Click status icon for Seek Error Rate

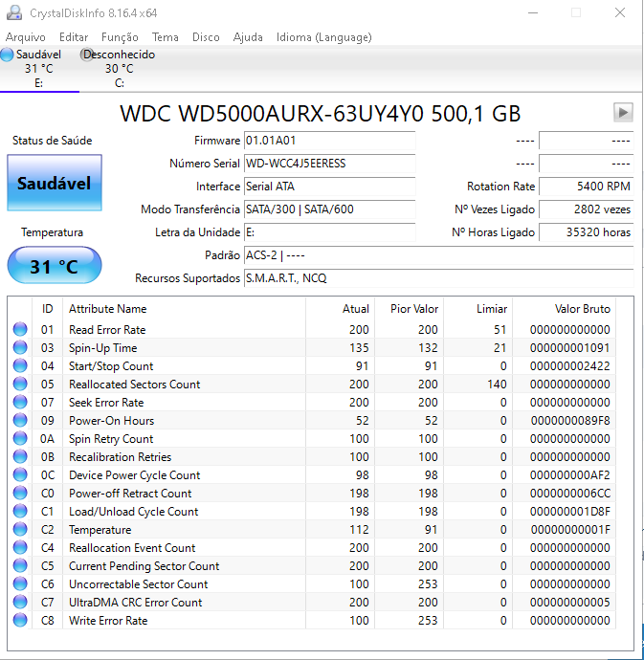click(20, 402)
